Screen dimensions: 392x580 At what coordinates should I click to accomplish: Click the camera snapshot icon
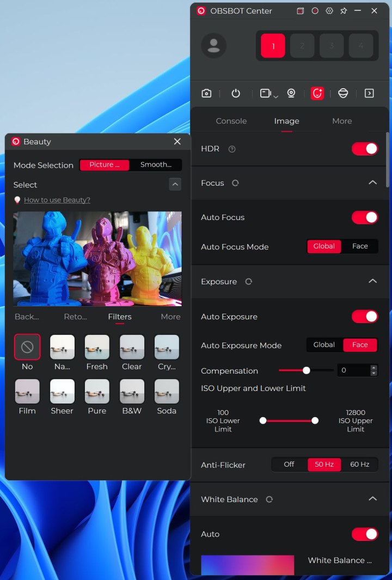206,93
